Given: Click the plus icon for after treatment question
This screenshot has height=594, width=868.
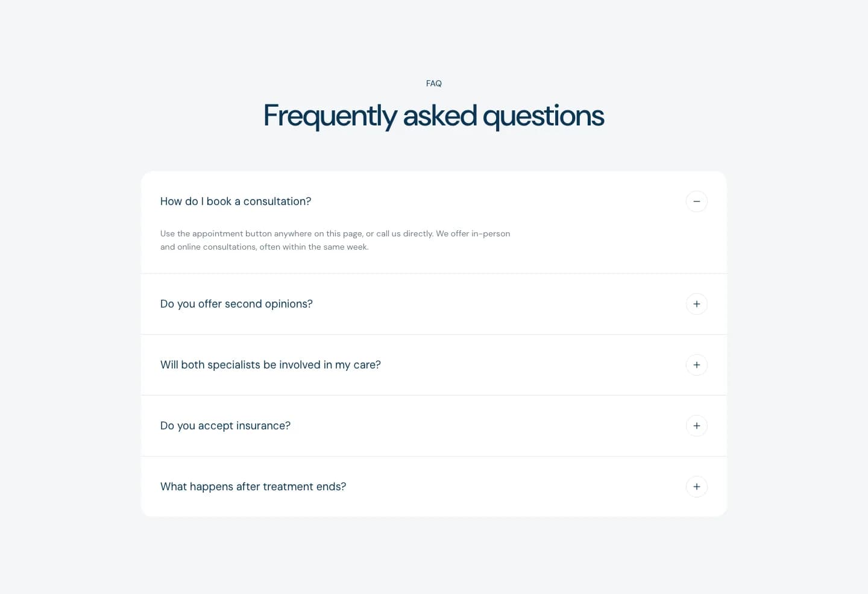Looking at the screenshot, I should [x=696, y=487].
